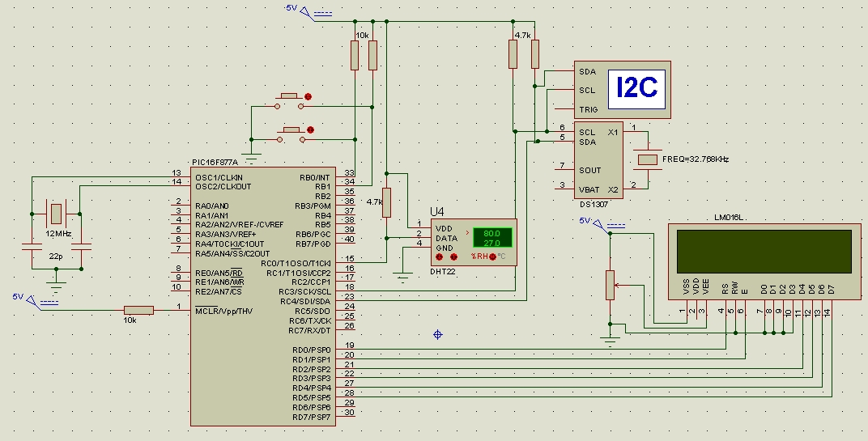Click the DHT22 green humidity/temperature readout
Viewport: 868px width, 441px height.
(492, 238)
